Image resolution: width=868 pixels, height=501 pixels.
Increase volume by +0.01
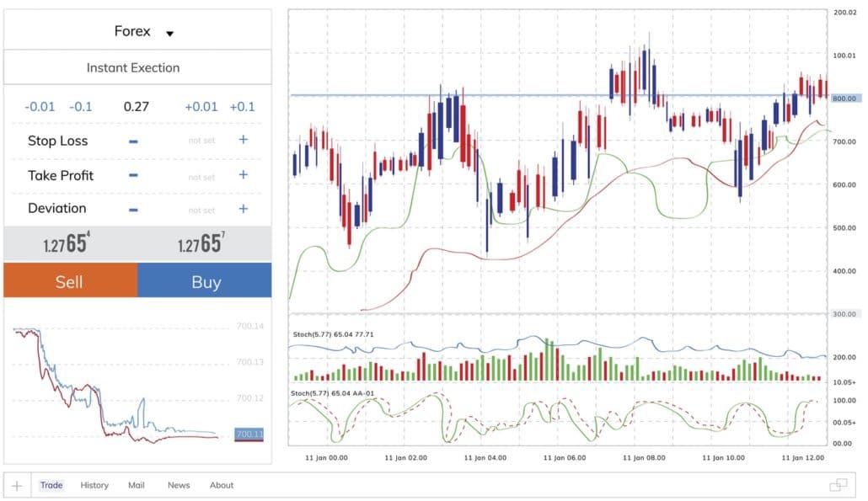[201, 107]
